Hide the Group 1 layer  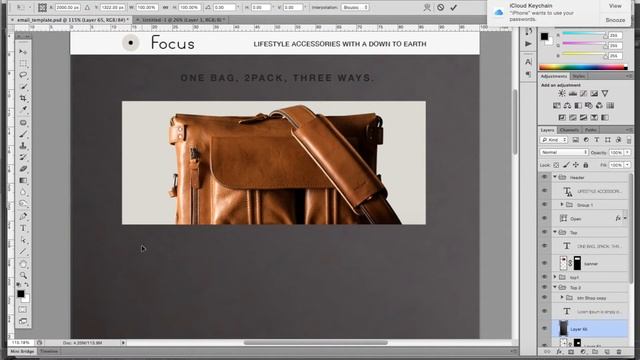[x=544, y=204]
